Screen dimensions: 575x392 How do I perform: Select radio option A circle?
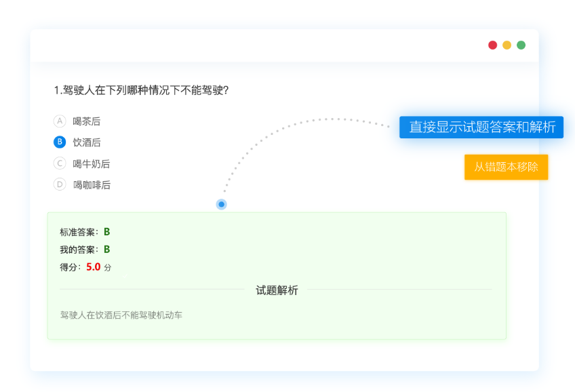click(x=60, y=121)
